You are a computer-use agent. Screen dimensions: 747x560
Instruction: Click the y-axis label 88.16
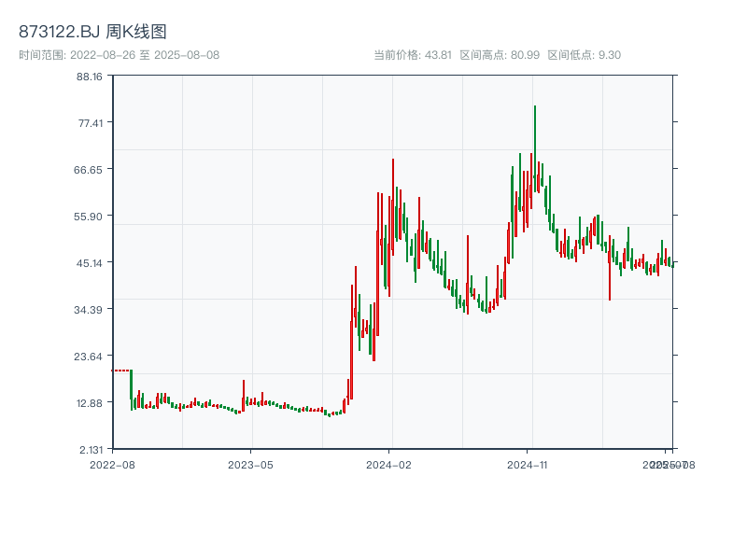[x=90, y=77]
